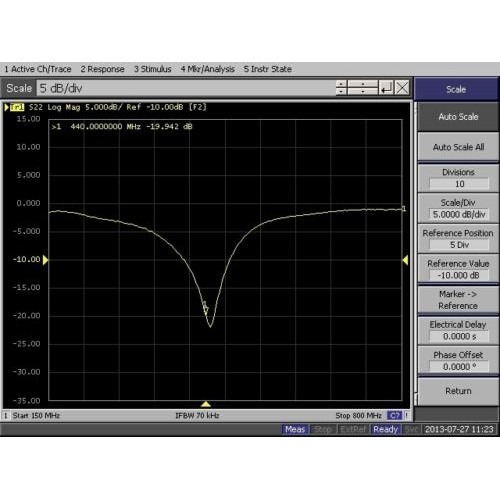Click the blue C? correction status indicator
500x500 pixels.
[x=394, y=416]
